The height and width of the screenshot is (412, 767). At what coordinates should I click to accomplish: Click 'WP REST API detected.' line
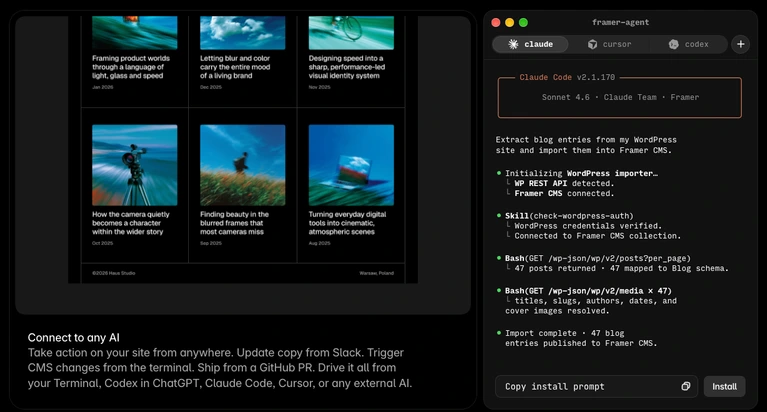tap(564, 183)
